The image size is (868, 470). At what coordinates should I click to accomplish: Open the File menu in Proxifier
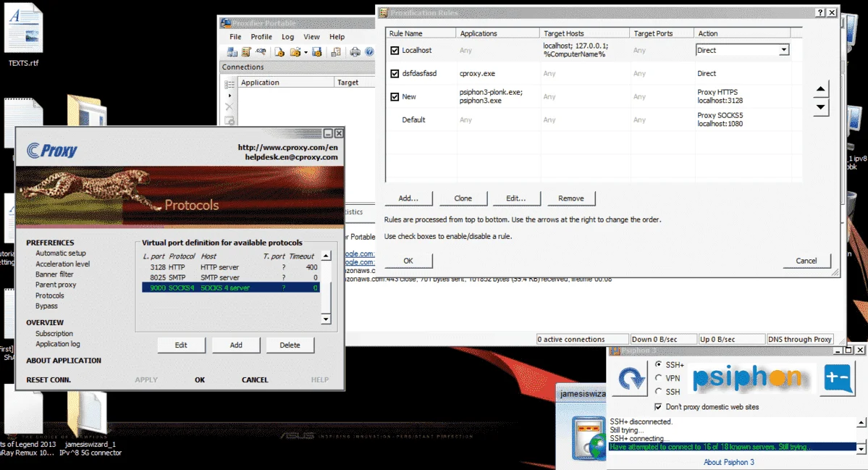point(235,36)
